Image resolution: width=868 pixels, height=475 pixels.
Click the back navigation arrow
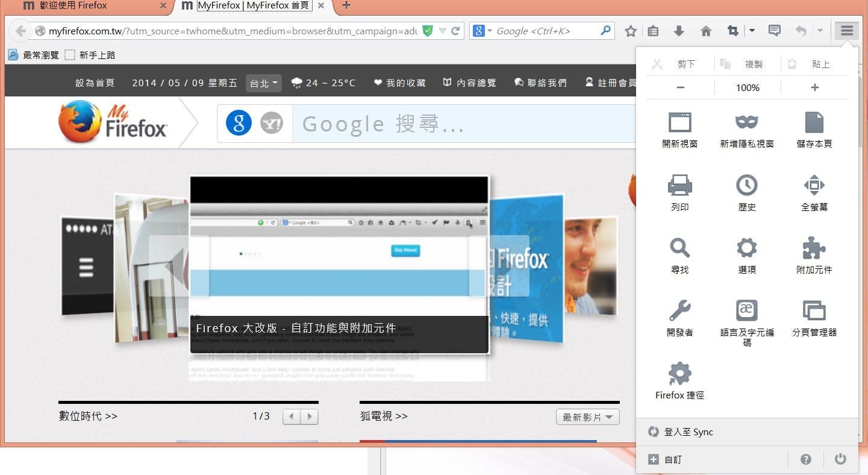click(20, 31)
